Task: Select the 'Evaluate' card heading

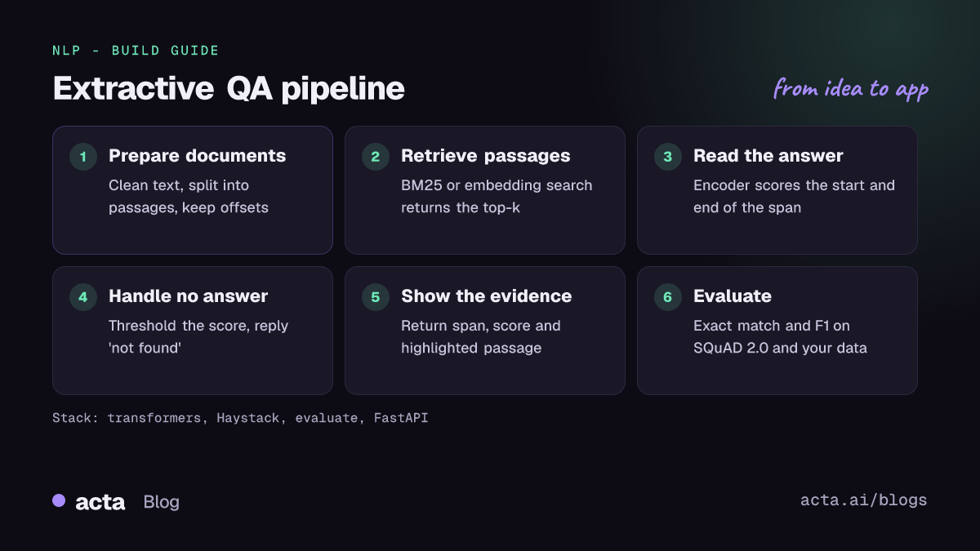Action: 732,296
